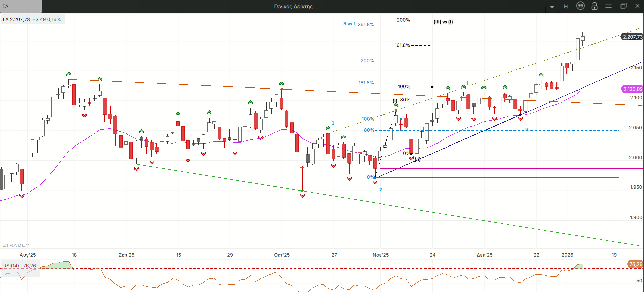Toggle the padlock lock icon

point(594,6)
